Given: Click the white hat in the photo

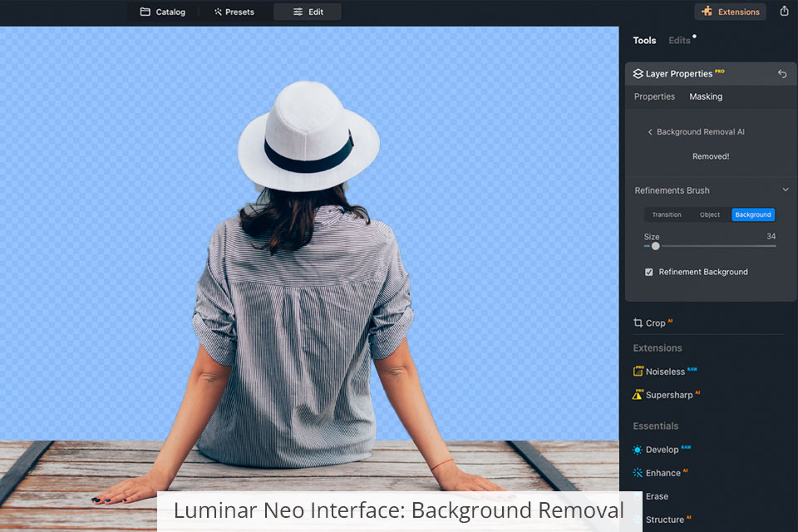Looking at the screenshot, I should 308,136.
